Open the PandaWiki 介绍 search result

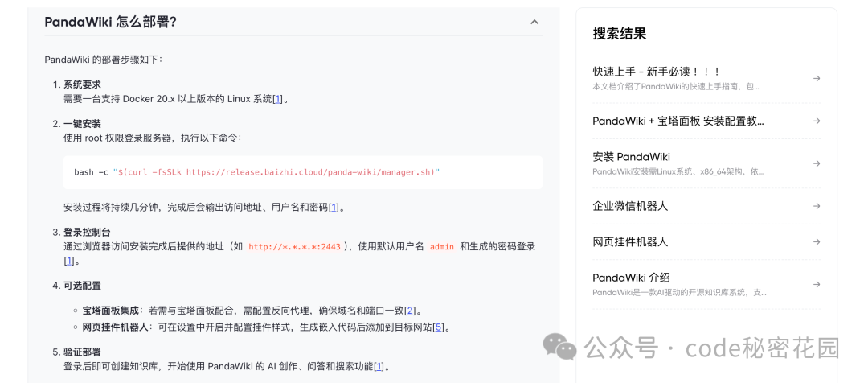point(706,284)
